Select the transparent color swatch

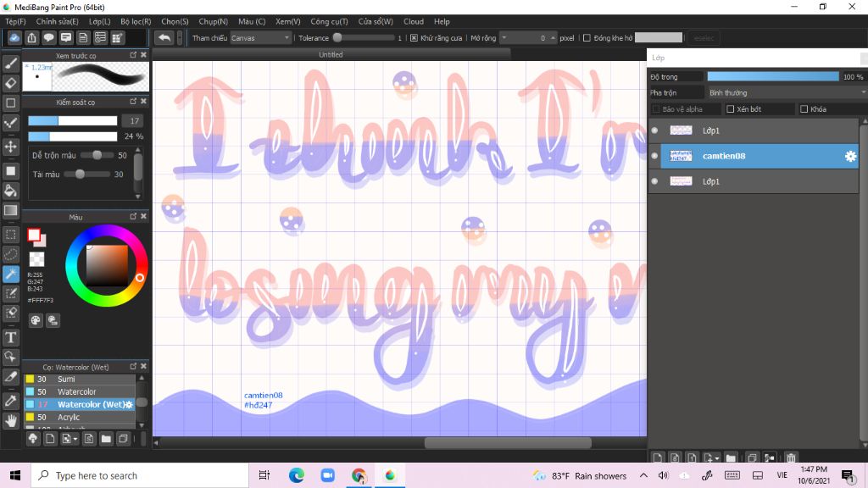[36, 258]
